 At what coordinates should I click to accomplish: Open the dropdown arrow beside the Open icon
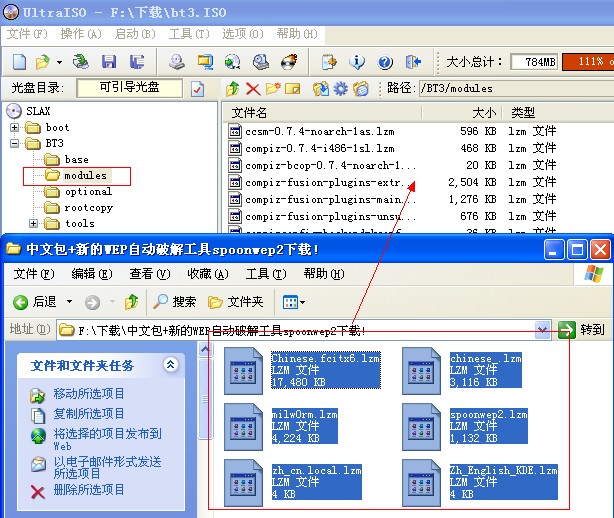60,62
